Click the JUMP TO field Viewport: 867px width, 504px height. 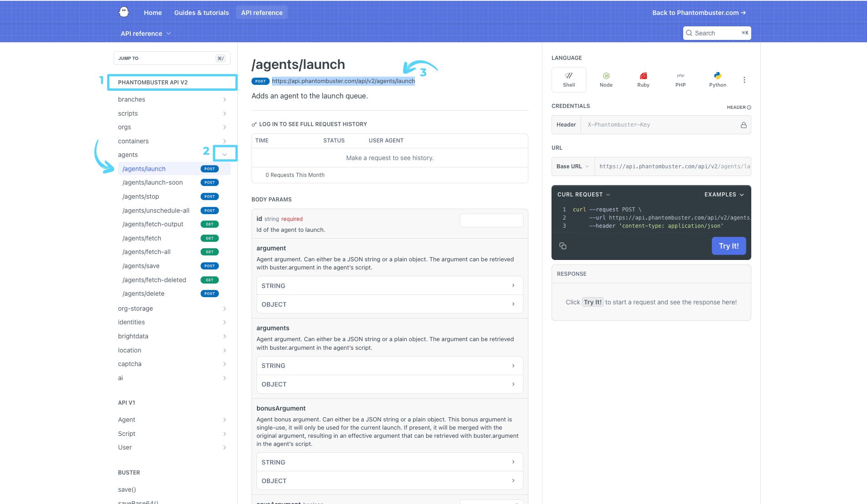click(x=172, y=58)
